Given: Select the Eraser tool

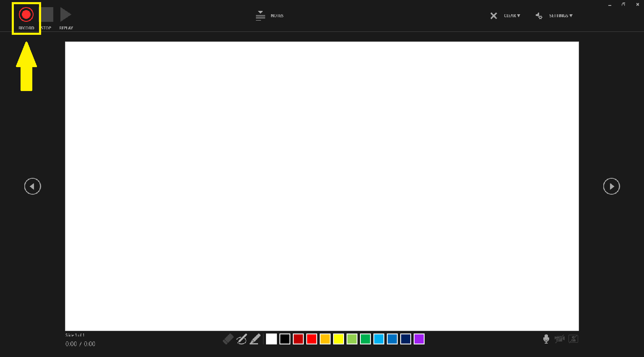Looking at the screenshot, I should [228, 339].
